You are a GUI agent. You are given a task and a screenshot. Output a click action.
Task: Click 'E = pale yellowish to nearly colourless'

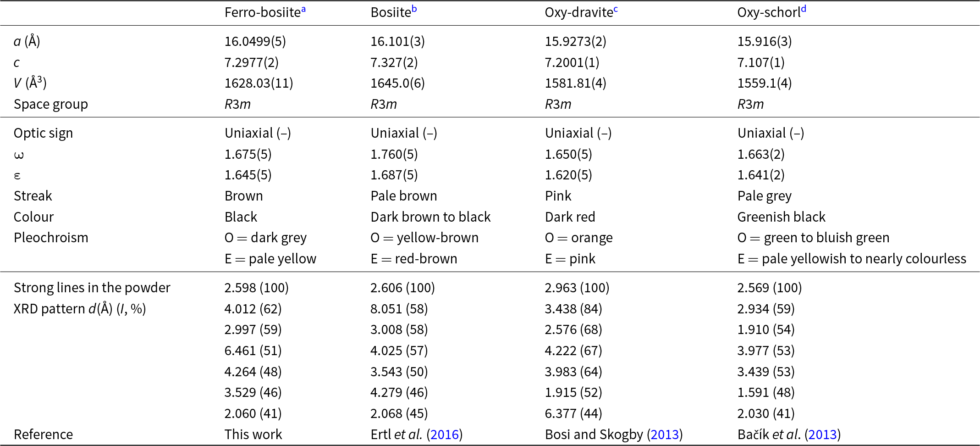click(852, 259)
